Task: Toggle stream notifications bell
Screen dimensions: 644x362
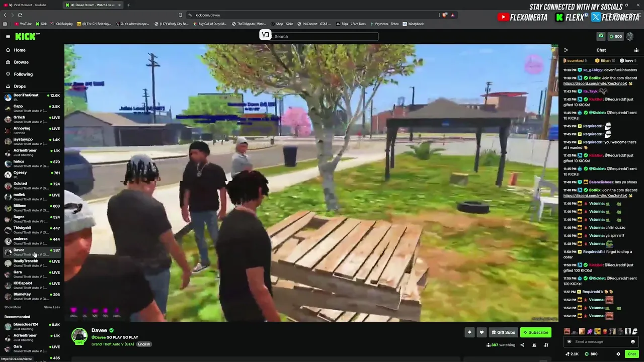Action: 469,332
